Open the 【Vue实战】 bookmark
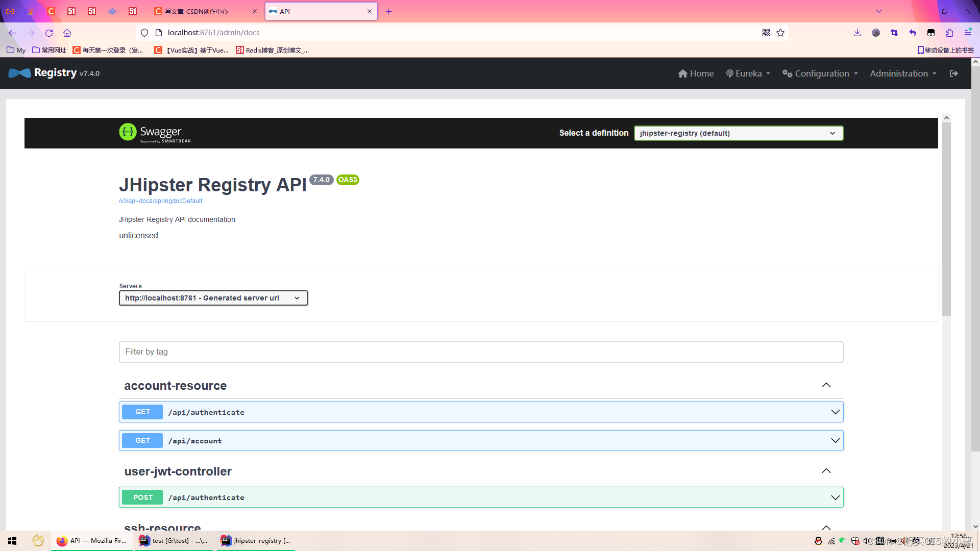980x551 pixels. (192, 50)
